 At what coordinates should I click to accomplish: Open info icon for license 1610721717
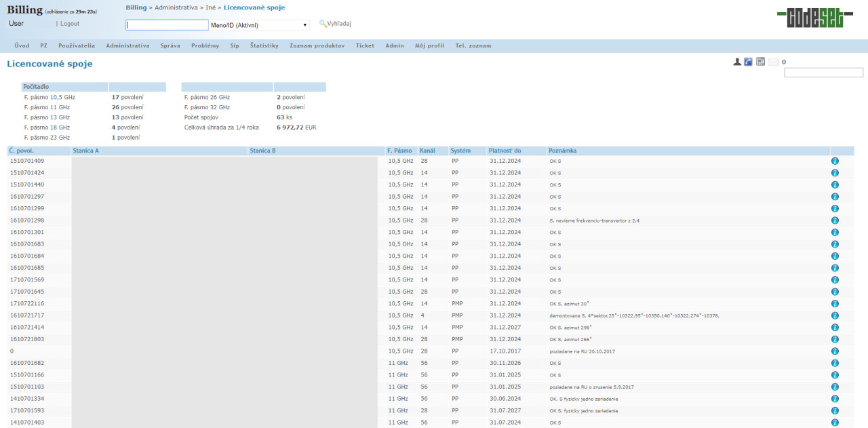click(835, 315)
